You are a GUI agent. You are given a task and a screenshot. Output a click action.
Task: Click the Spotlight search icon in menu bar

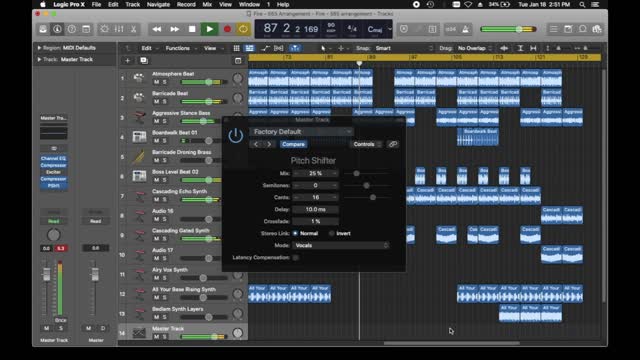coord(582,4)
